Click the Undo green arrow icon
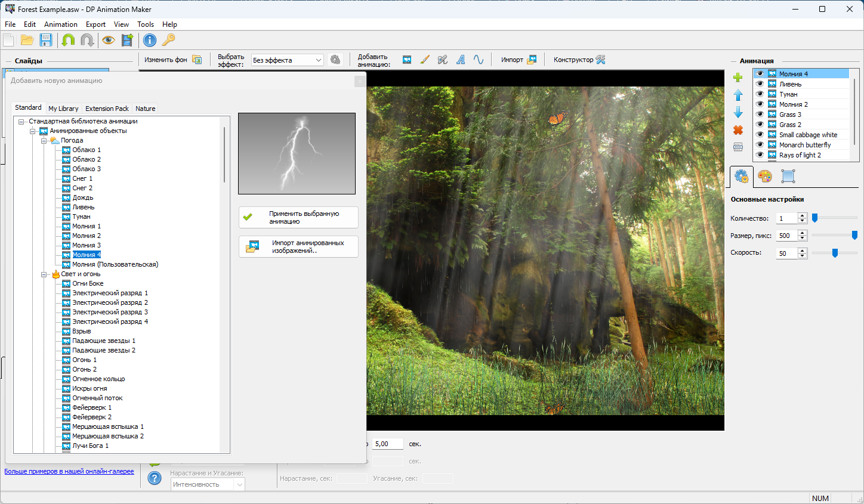This screenshot has width=864, height=504. point(68,40)
